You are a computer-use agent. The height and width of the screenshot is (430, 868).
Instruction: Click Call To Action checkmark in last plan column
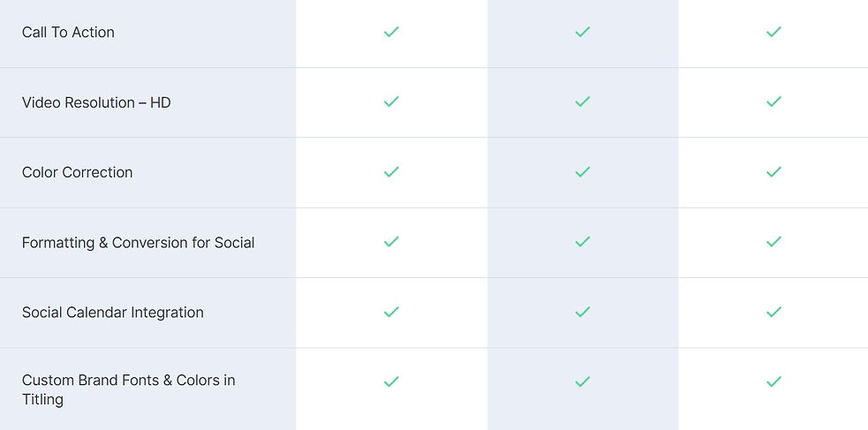tap(774, 32)
